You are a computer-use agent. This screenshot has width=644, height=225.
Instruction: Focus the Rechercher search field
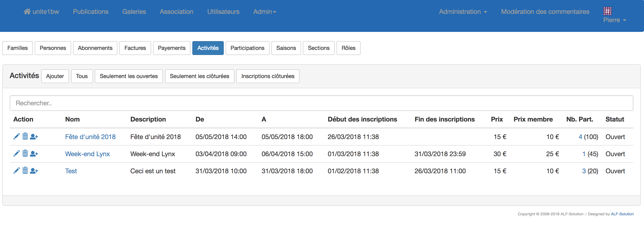[x=321, y=103]
